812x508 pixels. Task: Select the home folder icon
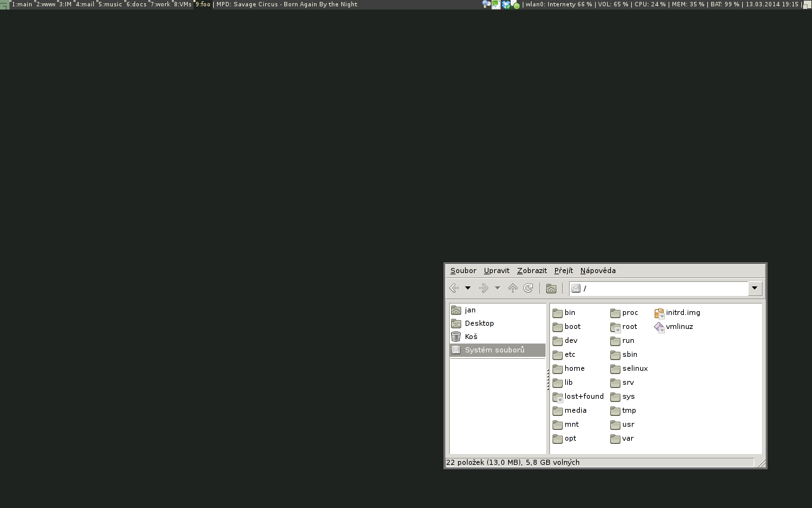pos(558,368)
